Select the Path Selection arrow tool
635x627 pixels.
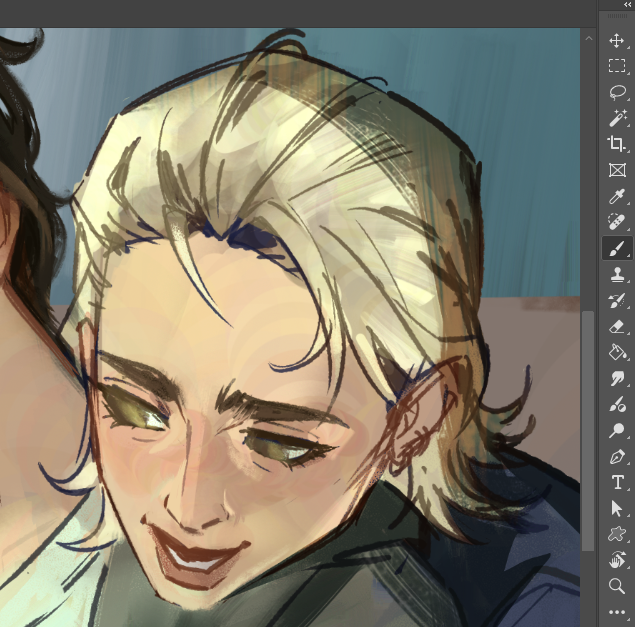click(x=616, y=508)
